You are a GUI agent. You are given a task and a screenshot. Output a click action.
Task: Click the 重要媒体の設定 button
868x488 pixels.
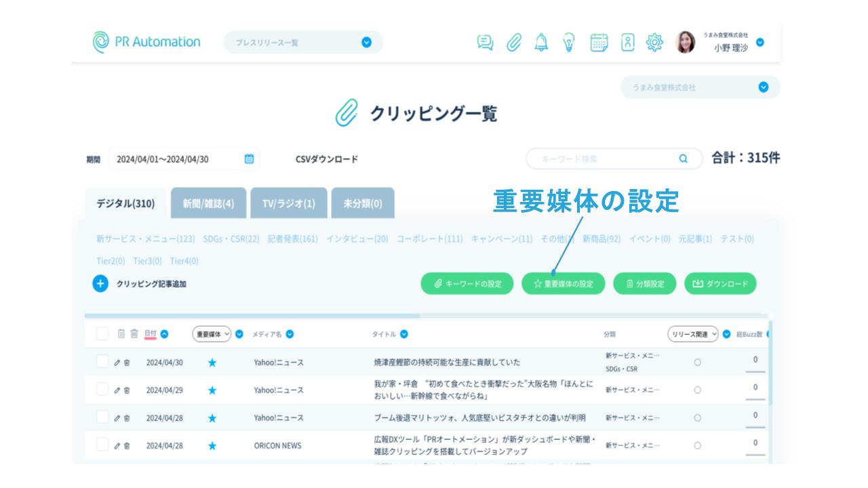coord(564,284)
